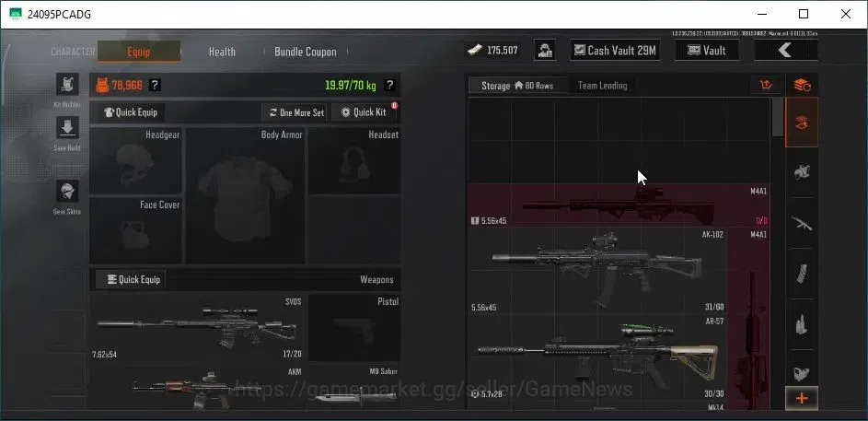Click the 175,507 cash balance

[503, 51]
